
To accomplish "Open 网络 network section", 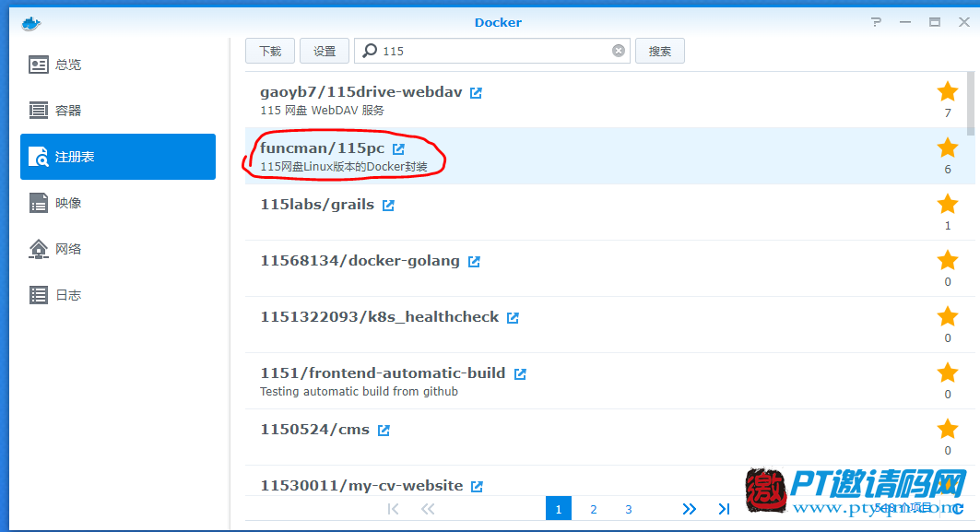I will [x=118, y=250].
